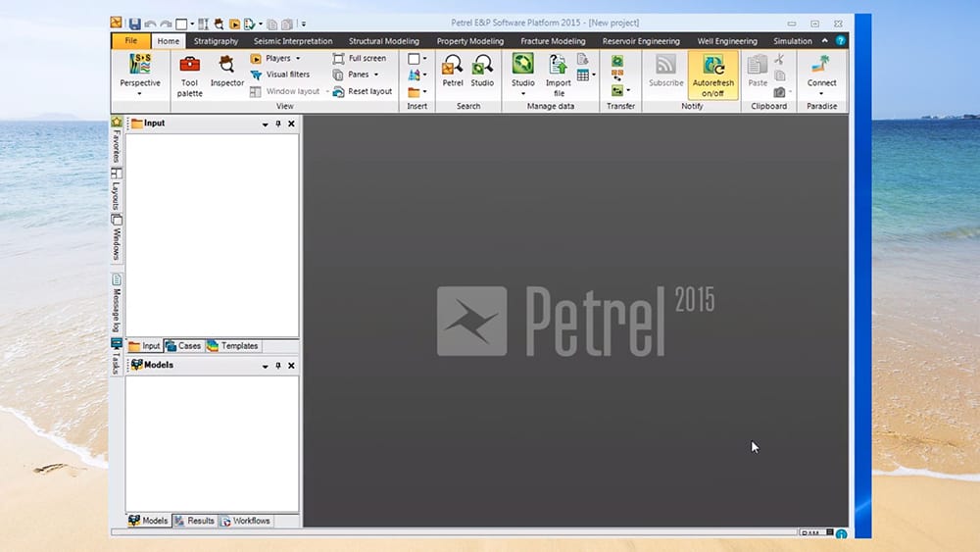
Task: Select the Workflows pane tab
Action: point(245,521)
